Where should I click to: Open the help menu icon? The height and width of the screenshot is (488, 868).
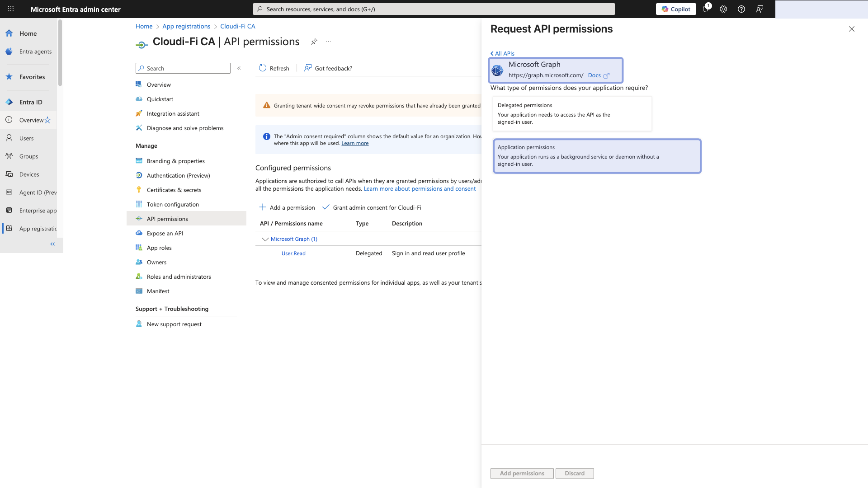(741, 9)
